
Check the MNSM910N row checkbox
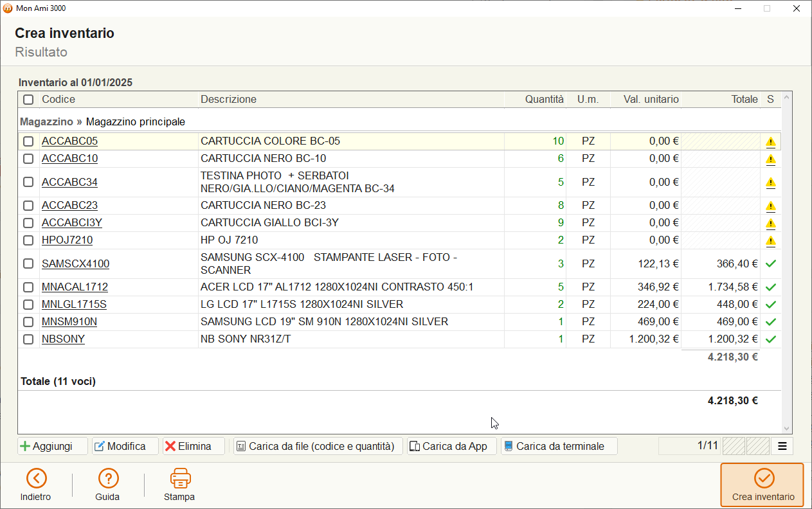28,322
